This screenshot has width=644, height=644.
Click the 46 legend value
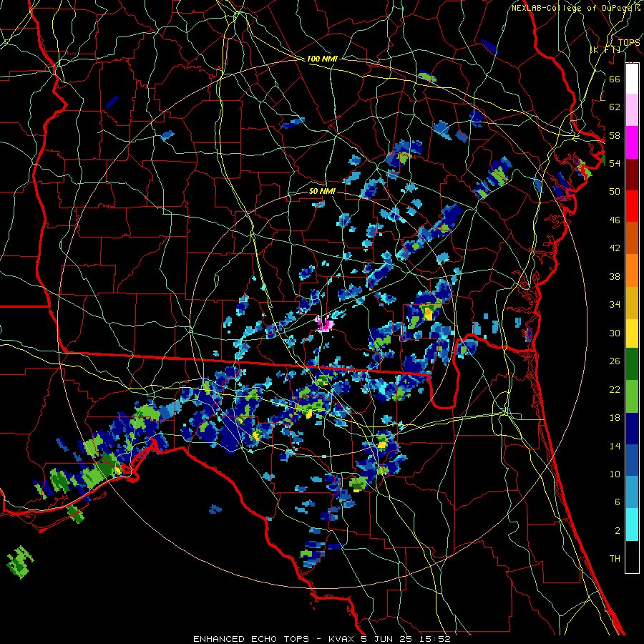(615, 220)
